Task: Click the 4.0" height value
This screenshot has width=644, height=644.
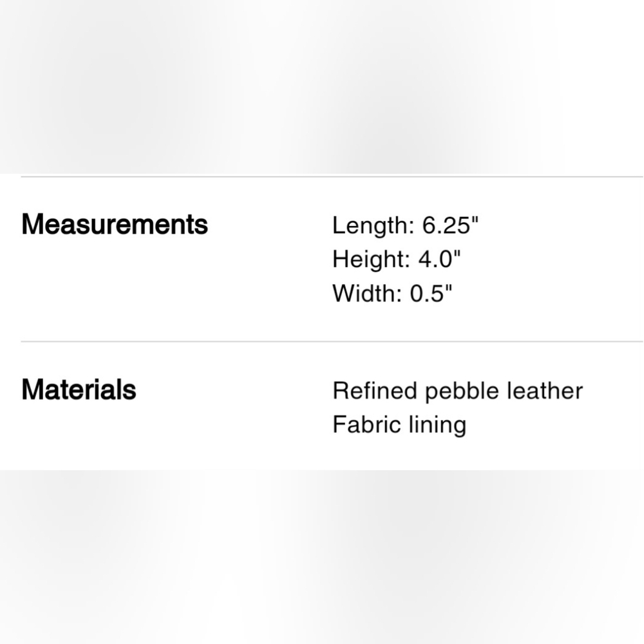Action: (439, 260)
